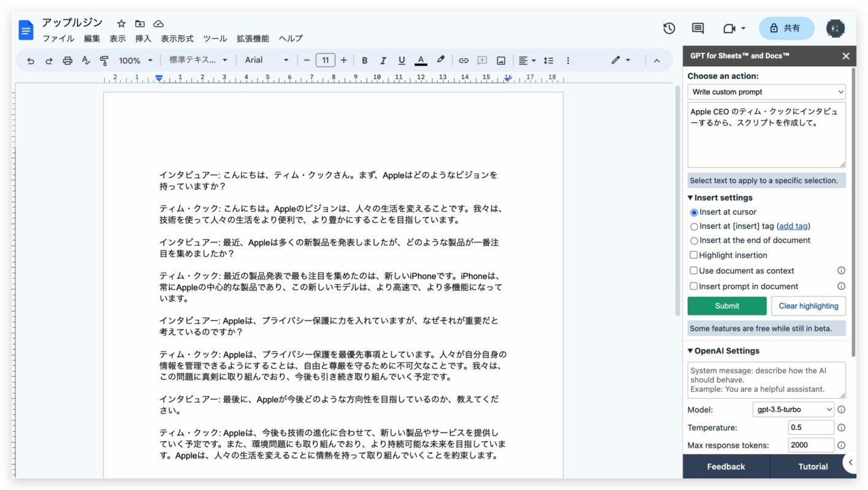
Task: Click Clear highlighting button
Action: 809,306
